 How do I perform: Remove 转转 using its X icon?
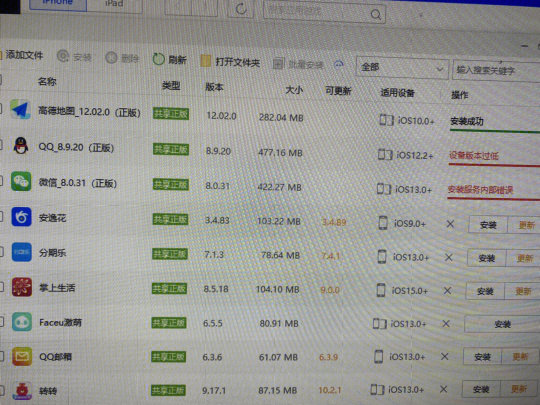tap(444, 389)
